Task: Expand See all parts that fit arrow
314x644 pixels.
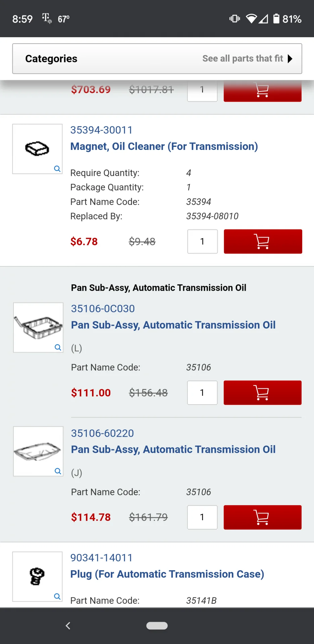Action: 290,59
